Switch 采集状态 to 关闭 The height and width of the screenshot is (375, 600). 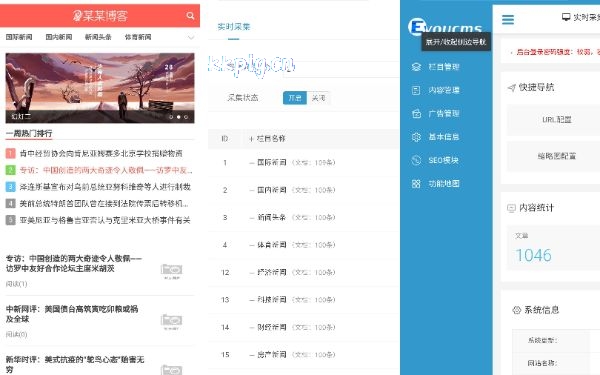pos(318,98)
